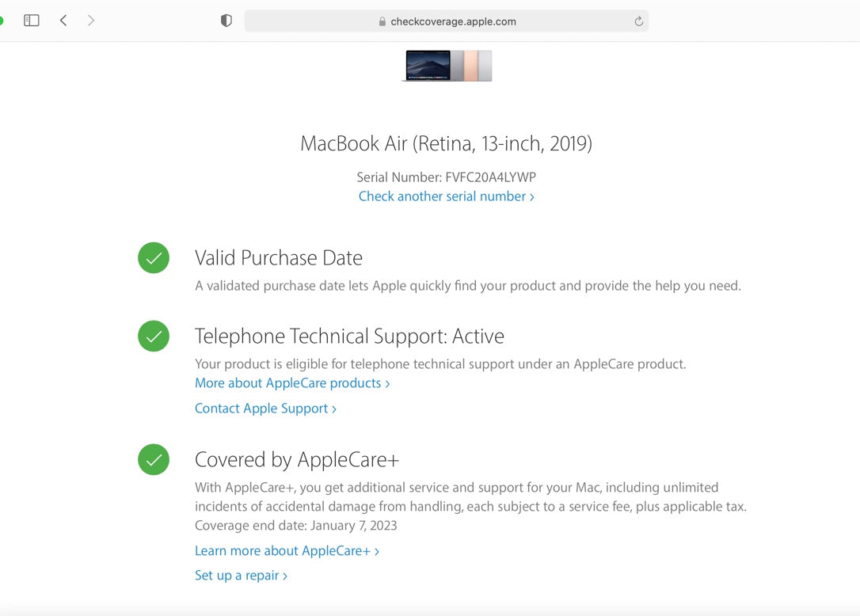860x616 pixels.
Task: Open More about AppleCare products
Action: tap(288, 382)
